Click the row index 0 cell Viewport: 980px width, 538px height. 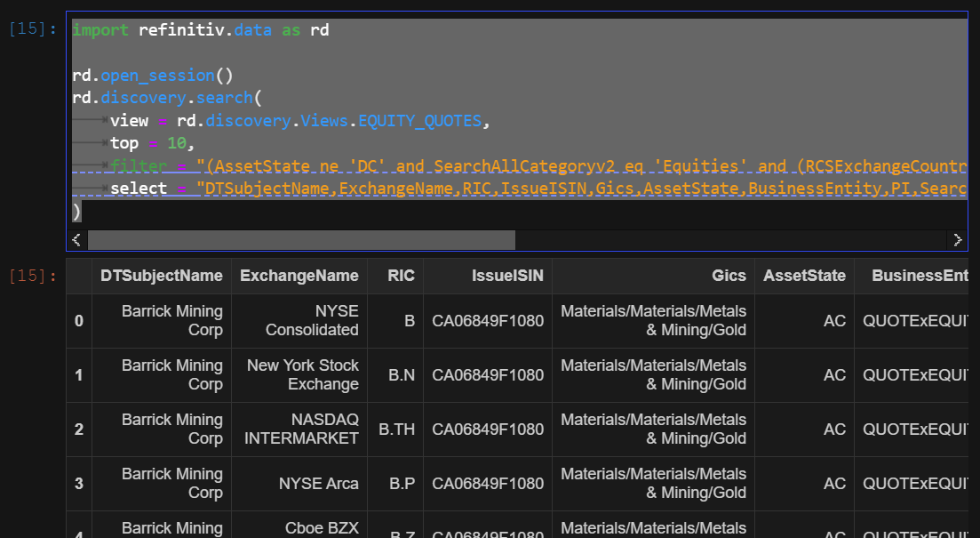pyautogui.click(x=79, y=321)
